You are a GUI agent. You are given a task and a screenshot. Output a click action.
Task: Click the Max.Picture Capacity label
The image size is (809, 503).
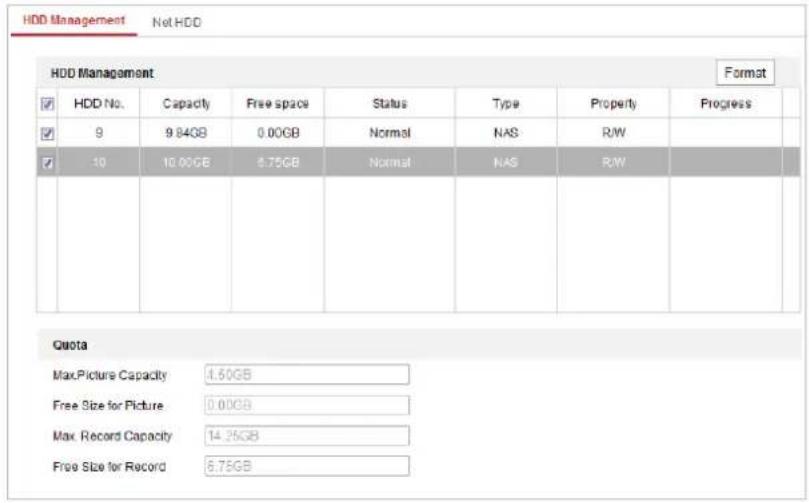point(109,375)
